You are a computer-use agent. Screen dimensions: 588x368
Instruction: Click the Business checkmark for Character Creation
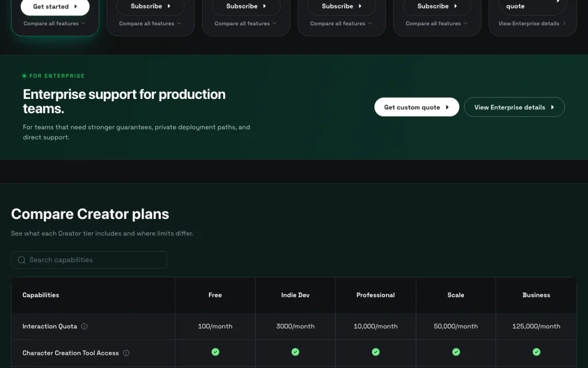coord(537,352)
